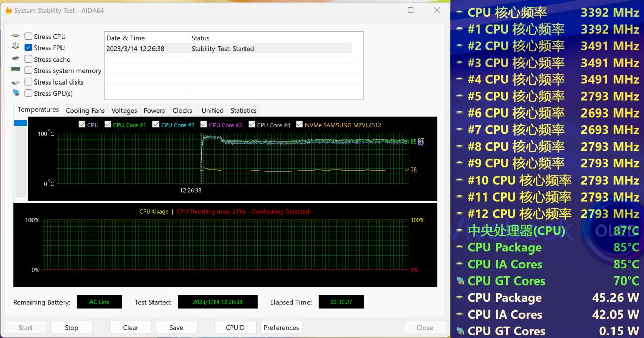Toggle the NVMe SAMSUNG MZVL4512 graph checkbox
The image size is (644, 338).
(x=299, y=125)
